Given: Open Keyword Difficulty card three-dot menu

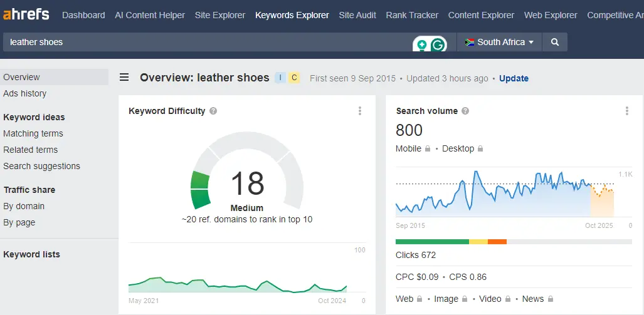Looking at the screenshot, I should coord(360,111).
